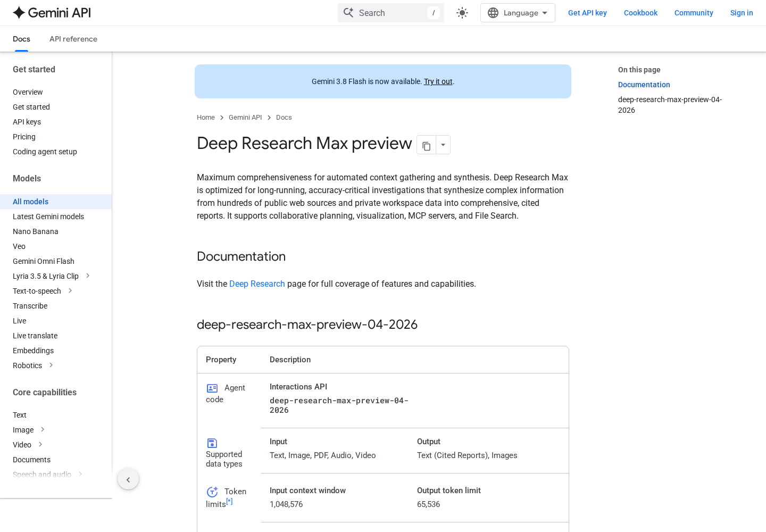Click the Token limits footnote marker
766x532 pixels.
(229, 501)
